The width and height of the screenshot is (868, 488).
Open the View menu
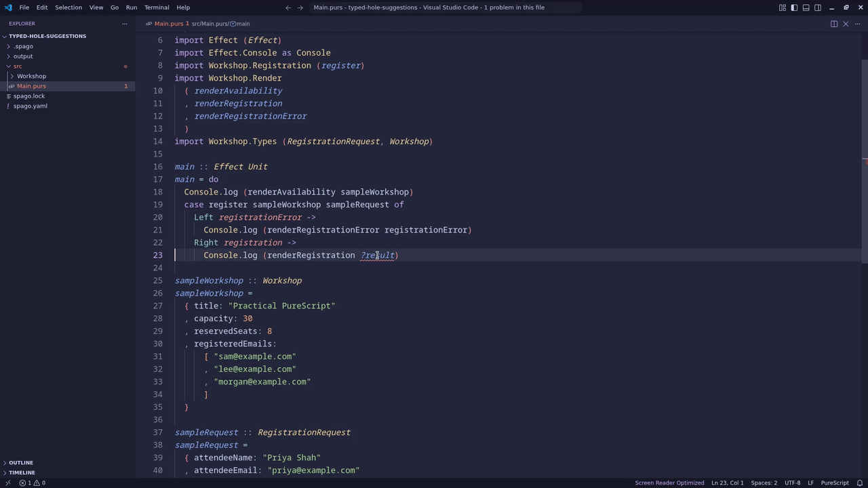(x=96, y=7)
